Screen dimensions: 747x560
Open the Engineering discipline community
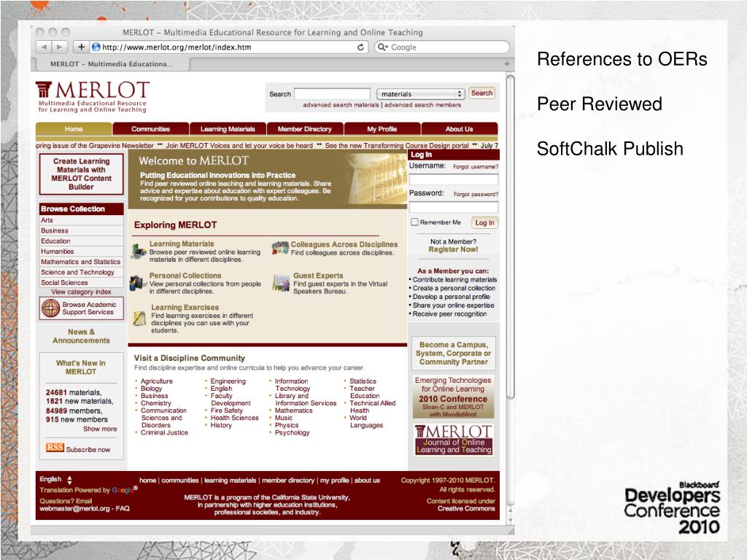tap(228, 381)
